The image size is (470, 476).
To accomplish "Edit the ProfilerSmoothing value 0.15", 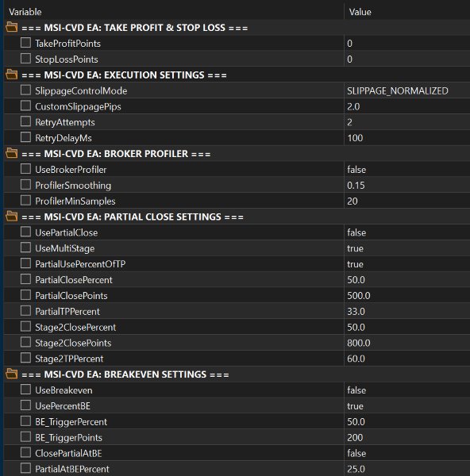I will tap(356, 186).
